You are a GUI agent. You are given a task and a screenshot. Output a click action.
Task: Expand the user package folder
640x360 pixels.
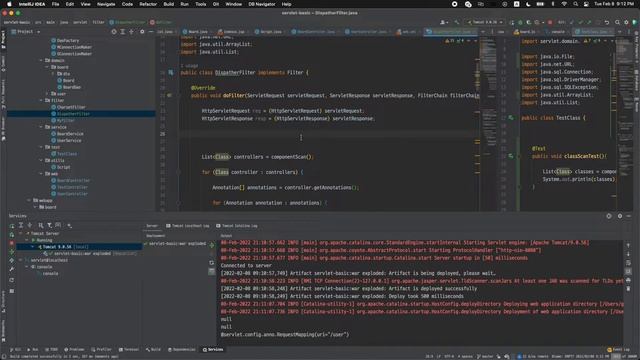click(47, 94)
